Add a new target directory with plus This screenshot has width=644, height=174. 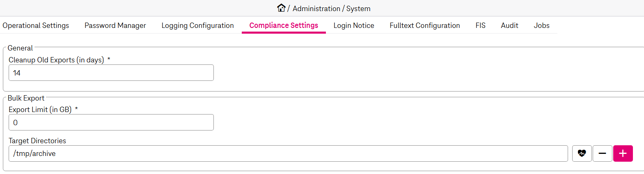(623, 153)
